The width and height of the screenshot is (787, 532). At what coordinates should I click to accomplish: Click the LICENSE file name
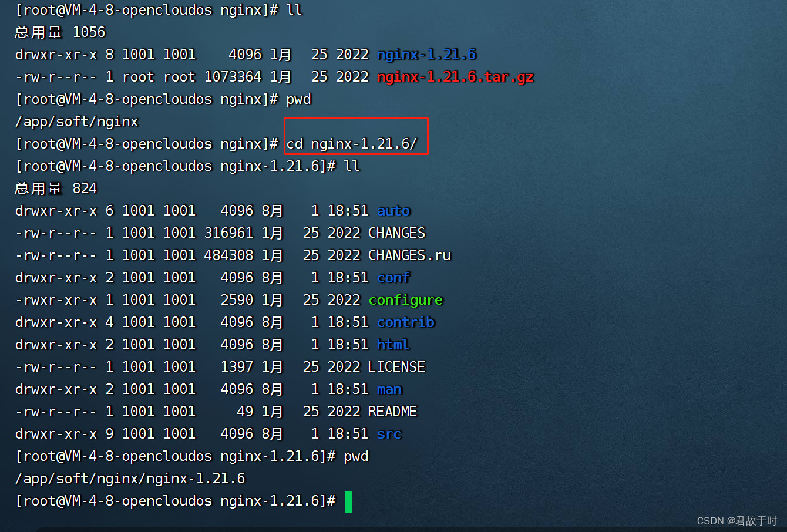pos(396,367)
